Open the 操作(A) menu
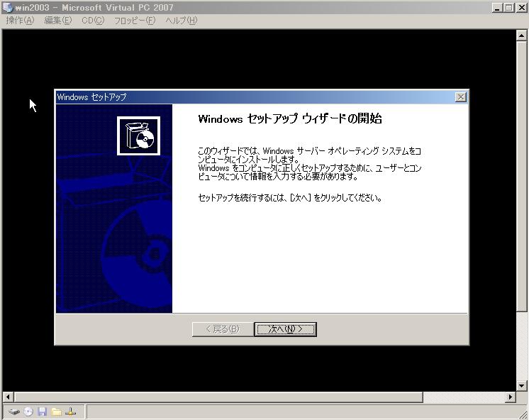Viewport: 529px width, 420px height. [21, 21]
